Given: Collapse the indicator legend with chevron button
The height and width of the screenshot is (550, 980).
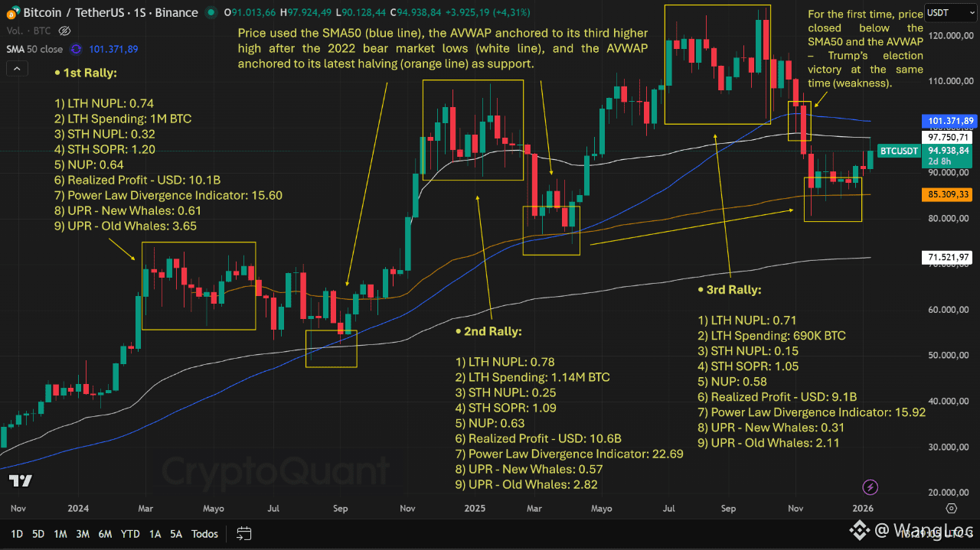Looking at the screenshot, I should (x=15, y=68).
